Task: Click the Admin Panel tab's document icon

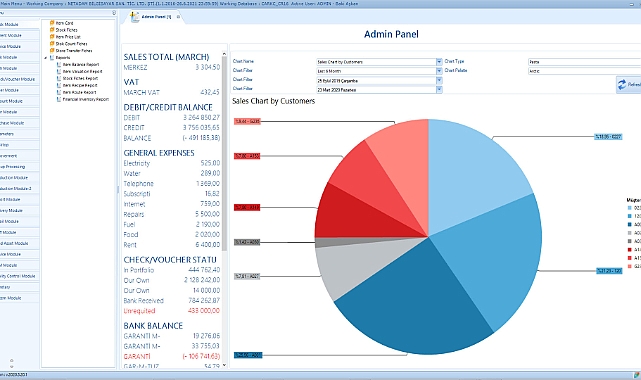Action: (134, 17)
